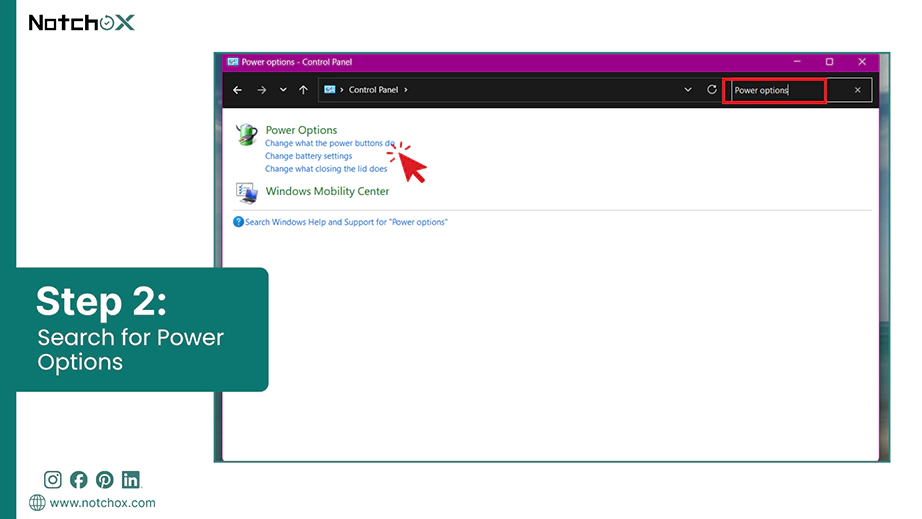
Task: Open Windows Mobility Center
Action: coord(328,191)
